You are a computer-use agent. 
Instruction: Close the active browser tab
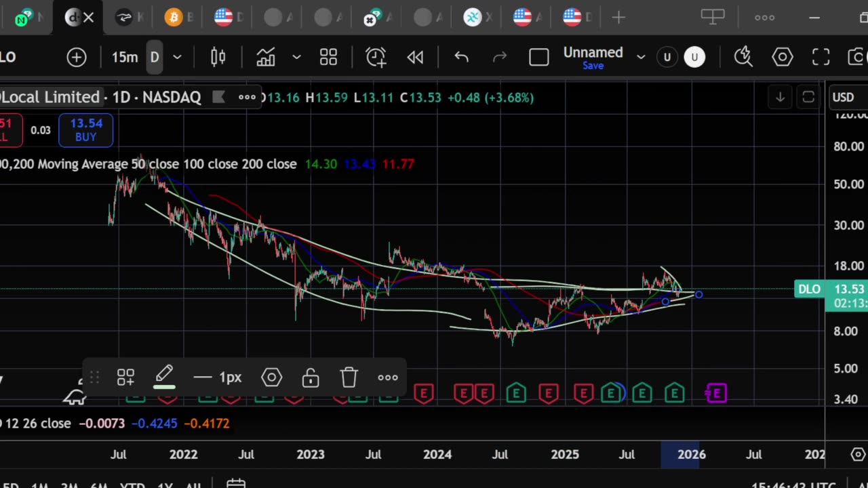88,18
